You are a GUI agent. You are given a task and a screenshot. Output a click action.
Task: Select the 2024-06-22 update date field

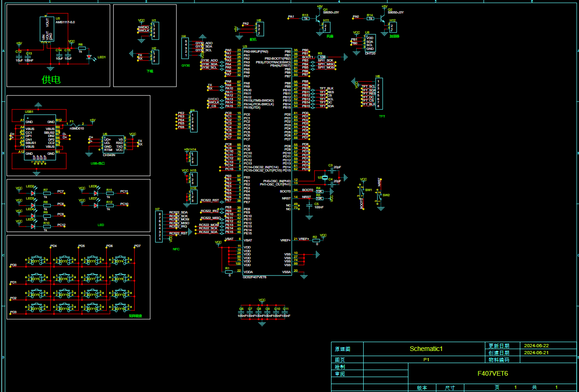[536, 346]
